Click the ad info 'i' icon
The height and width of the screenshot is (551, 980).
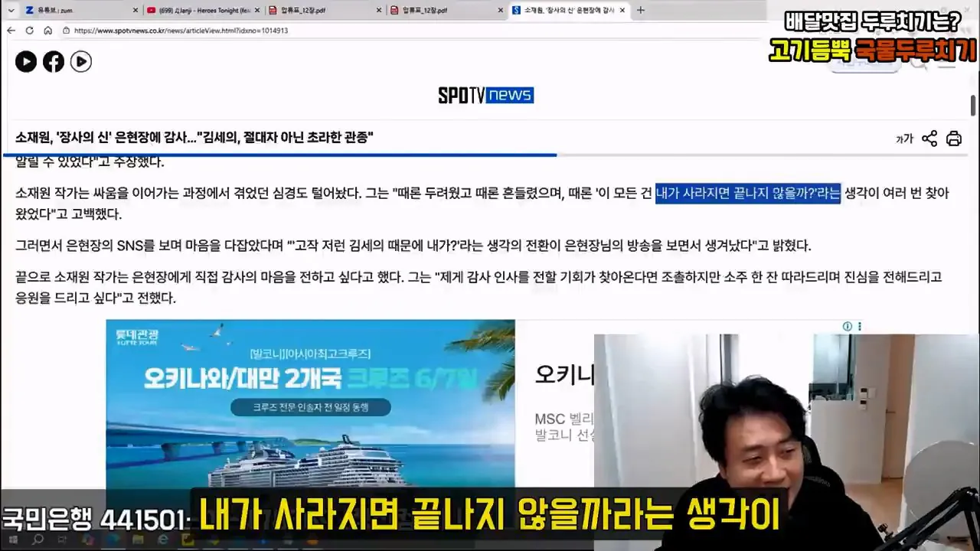(x=848, y=326)
